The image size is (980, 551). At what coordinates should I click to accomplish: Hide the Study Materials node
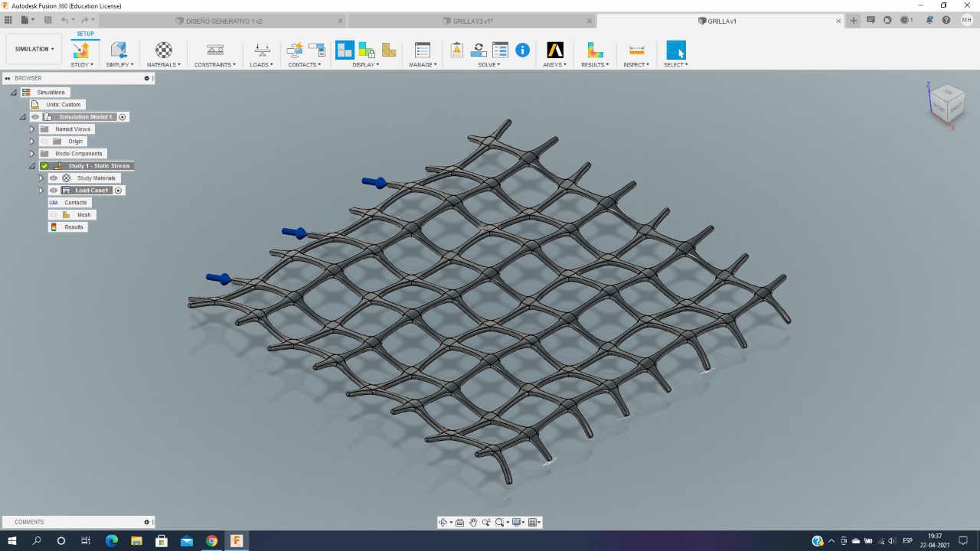tap(54, 178)
